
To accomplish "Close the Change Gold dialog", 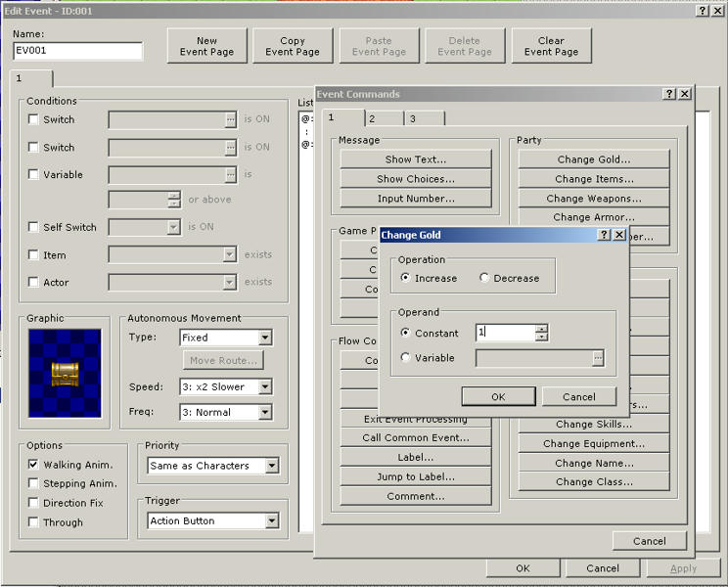I will pyautogui.click(x=619, y=235).
